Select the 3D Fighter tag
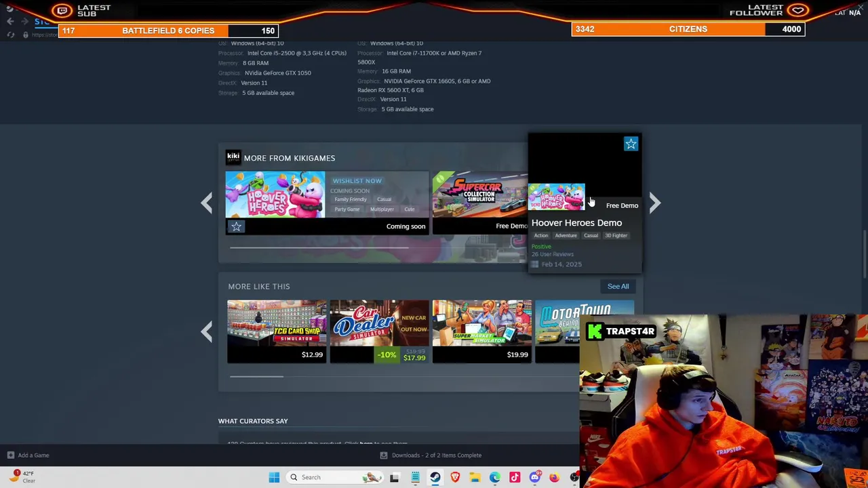Viewport: 868px width, 488px height. (616, 235)
